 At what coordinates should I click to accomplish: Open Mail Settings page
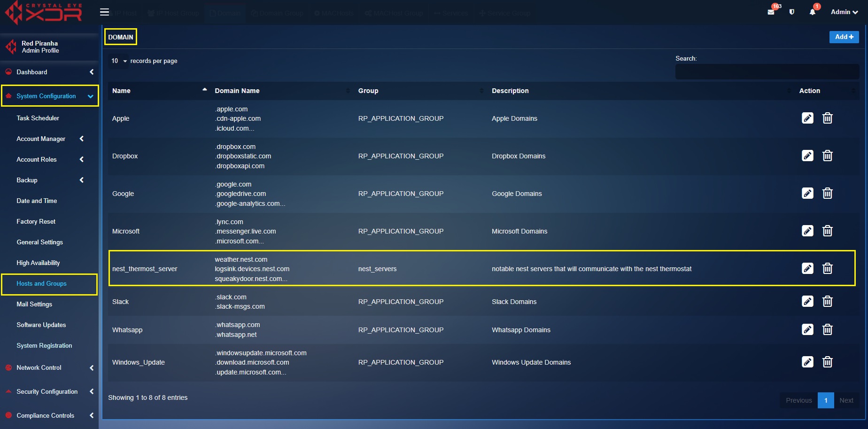[34, 304]
